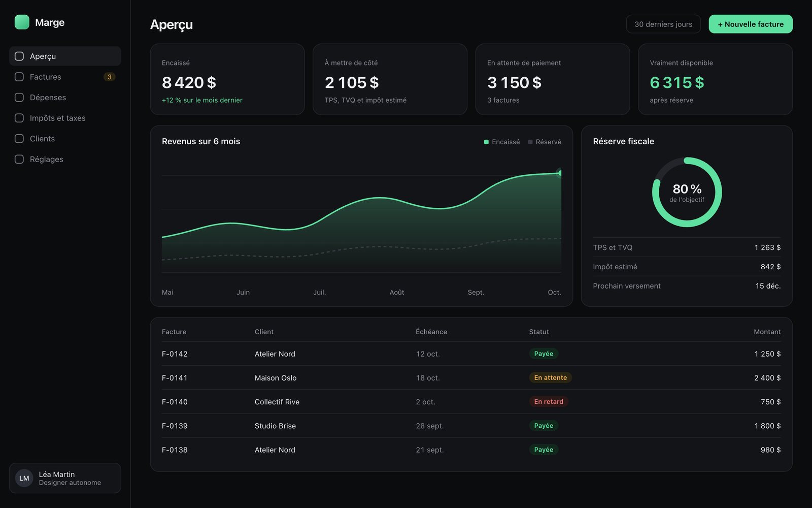The image size is (812, 508).
Task: Click the icon beside Dépenses in sidebar
Action: point(19,98)
